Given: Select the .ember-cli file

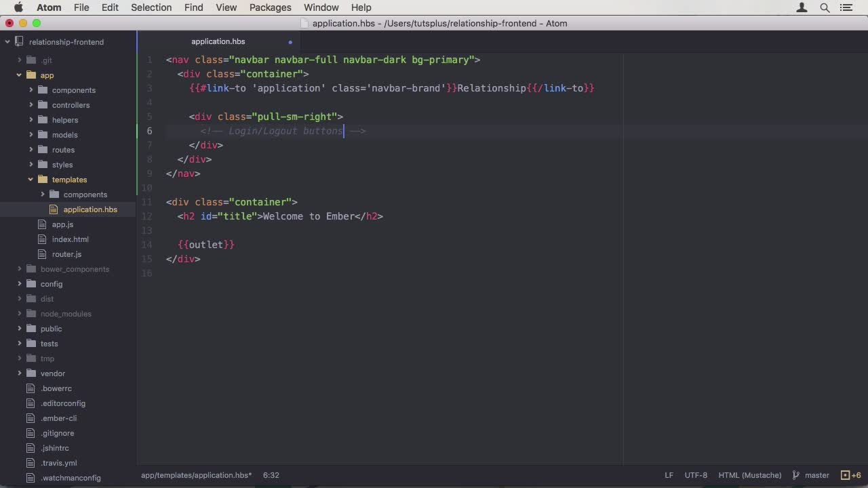Looking at the screenshot, I should (58, 418).
